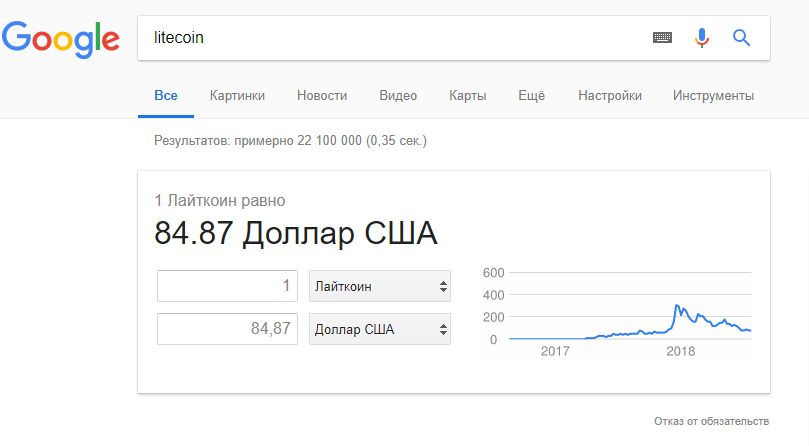The height and width of the screenshot is (446, 809).
Task: Open the on-screen keyboard icon
Action: tap(662, 38)
